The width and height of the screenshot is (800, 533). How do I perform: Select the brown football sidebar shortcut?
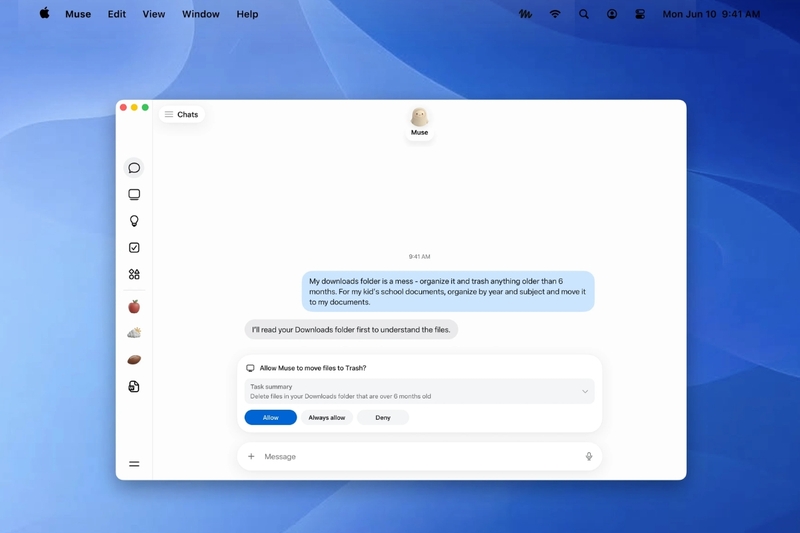[x=134, y=360]
